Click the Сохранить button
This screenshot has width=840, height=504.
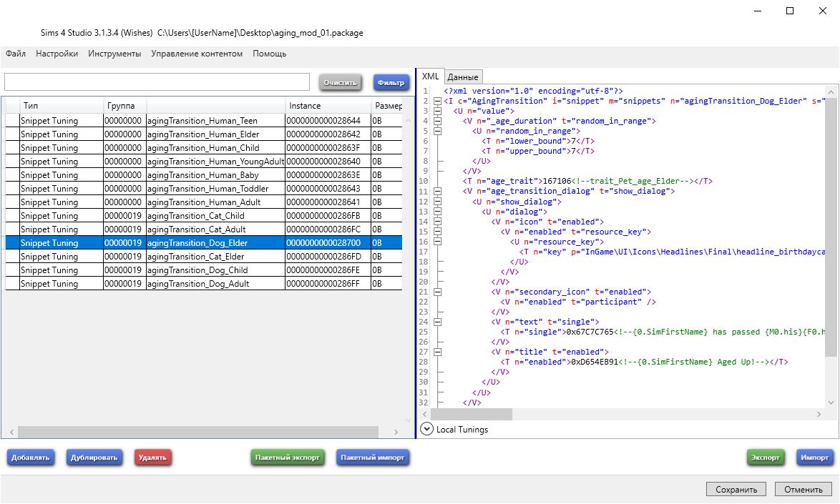point(736,490)
